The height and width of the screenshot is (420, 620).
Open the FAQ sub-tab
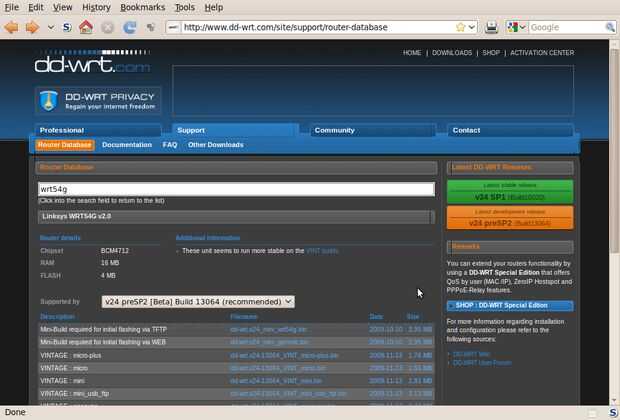(170, 145)
